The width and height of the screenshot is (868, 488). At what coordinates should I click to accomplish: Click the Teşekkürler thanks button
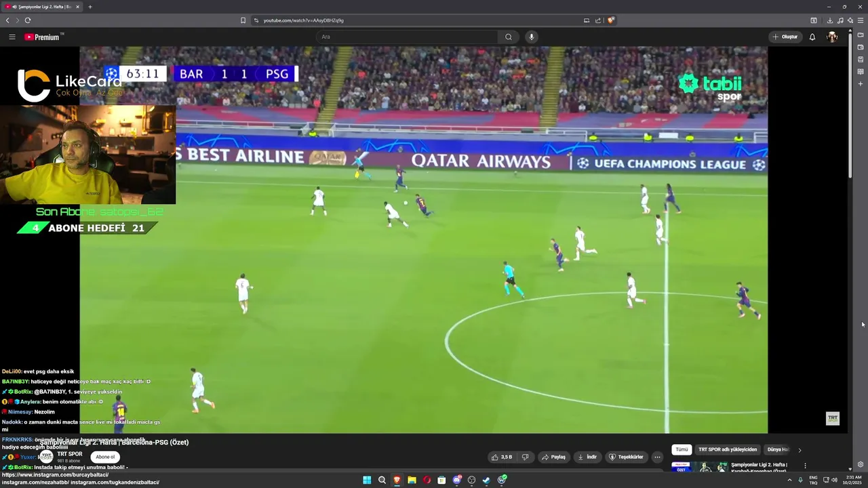coord(626,457)
